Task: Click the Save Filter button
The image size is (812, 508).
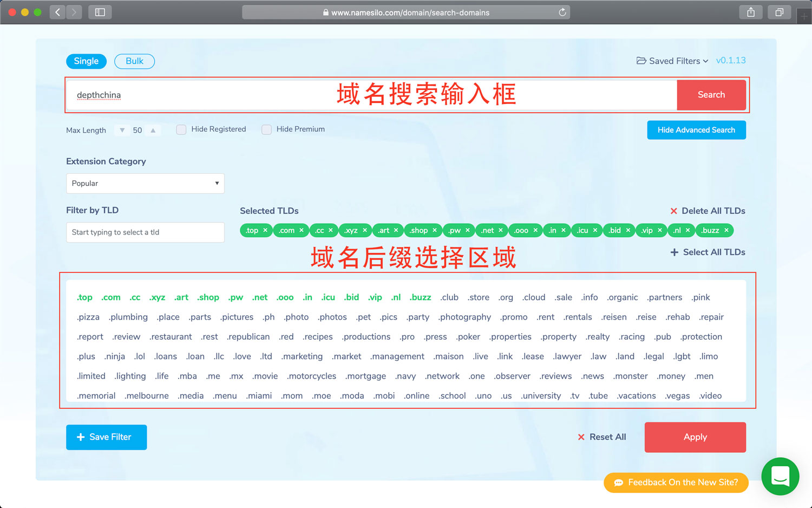Action: [106, 437]
